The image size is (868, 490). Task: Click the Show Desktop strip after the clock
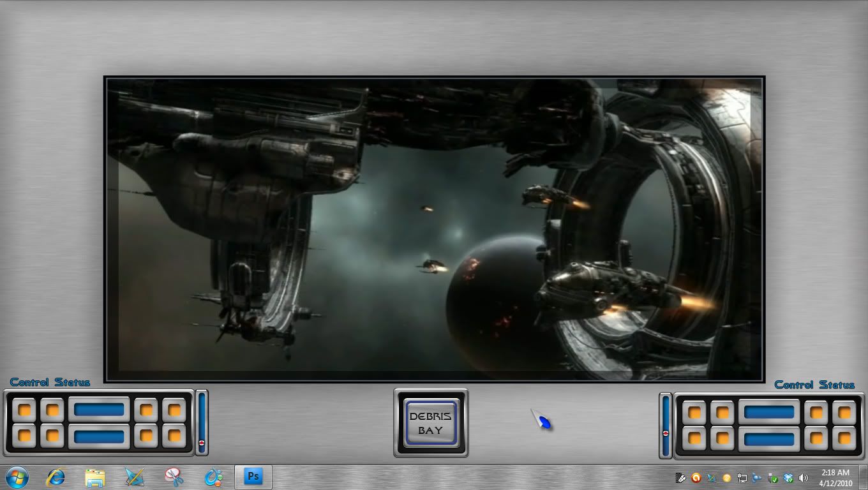(x=863, y=477)
